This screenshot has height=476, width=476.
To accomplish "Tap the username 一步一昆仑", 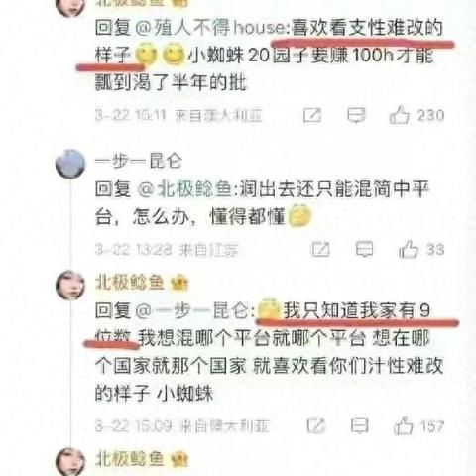I will pos(139,161).
